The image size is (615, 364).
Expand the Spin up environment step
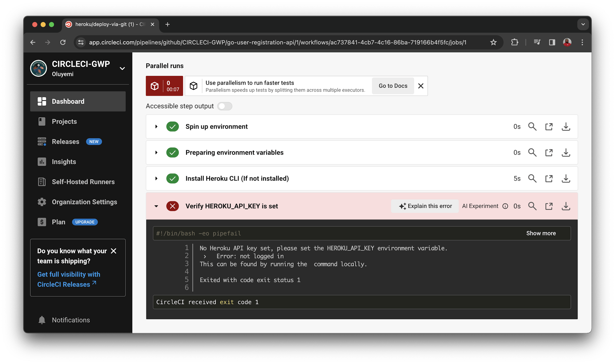coord(156,126)
